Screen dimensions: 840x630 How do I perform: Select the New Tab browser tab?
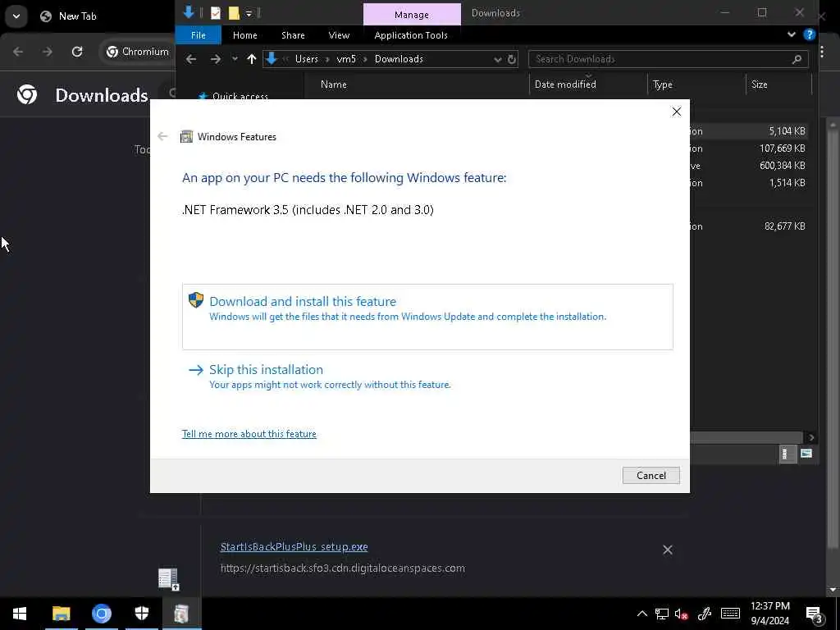coord(70,16)
